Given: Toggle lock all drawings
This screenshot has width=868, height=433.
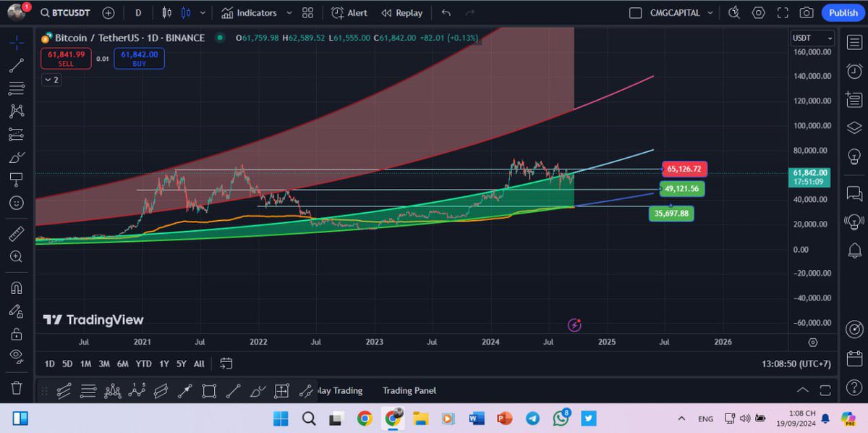Looking at the screenshot, I should click(x=17, y=333).
